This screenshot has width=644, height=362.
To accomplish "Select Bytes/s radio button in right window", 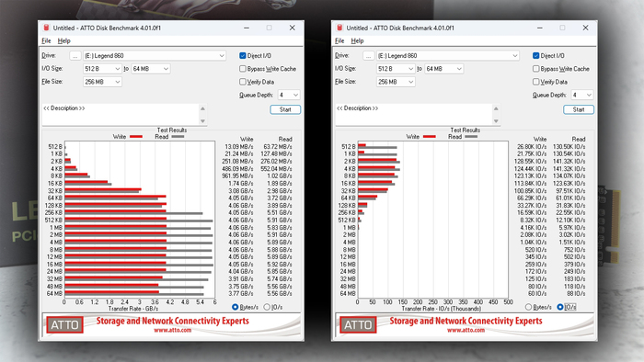I will pyautogui.click(x=529, y=307).
